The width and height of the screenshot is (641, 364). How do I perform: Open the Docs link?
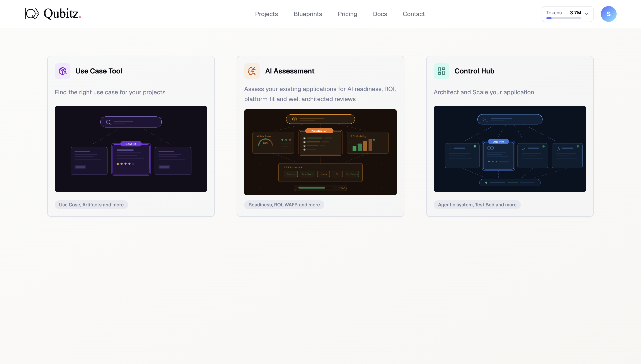(x=380, y=14)
